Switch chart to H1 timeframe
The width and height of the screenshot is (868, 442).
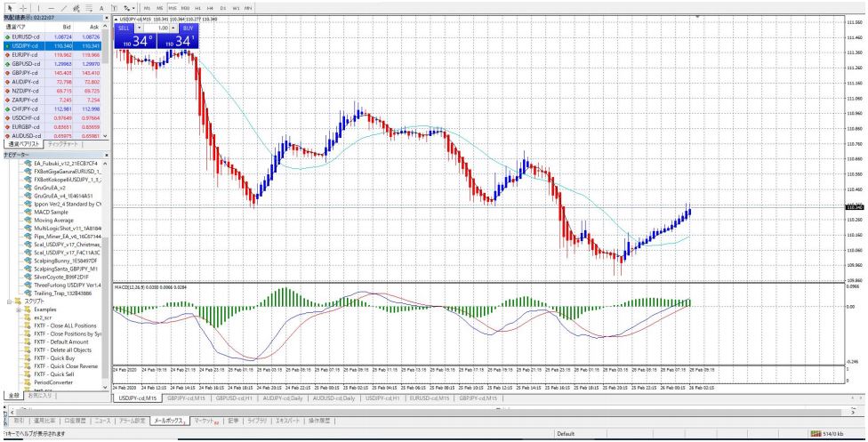pyautogui.click(x=198, y=8)
